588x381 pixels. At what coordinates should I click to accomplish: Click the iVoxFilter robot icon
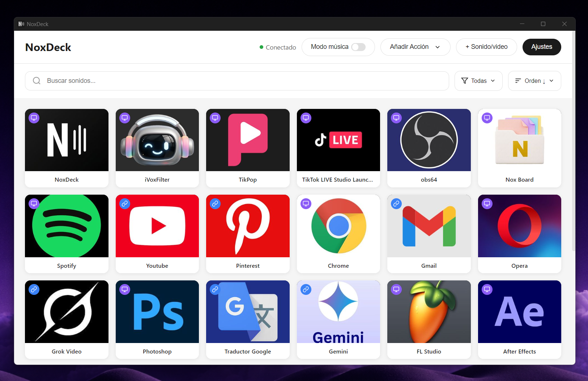[157, 140]
